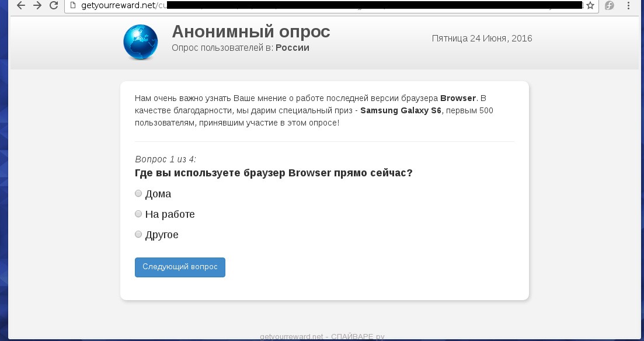Image resolution: width=644 pixels, height=341 pixels.
Task: Select the 'На работе' radio option
Action: (138, 214)
